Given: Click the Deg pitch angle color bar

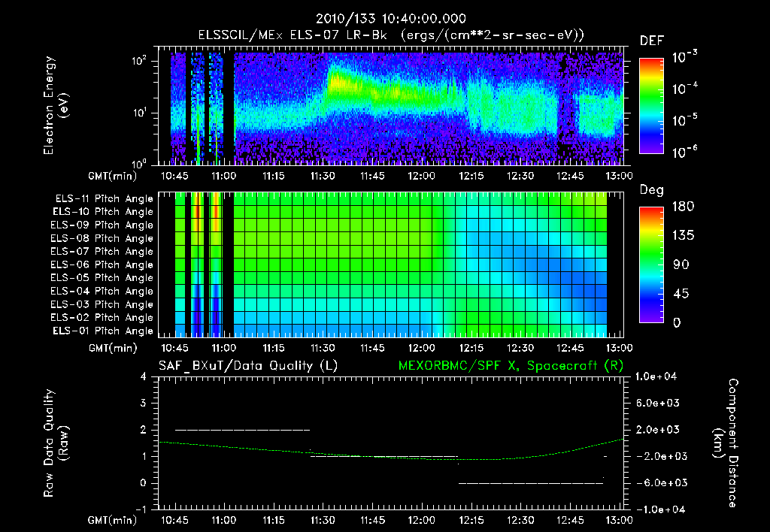Looking at the screenshot, I should tap(651, 264).
